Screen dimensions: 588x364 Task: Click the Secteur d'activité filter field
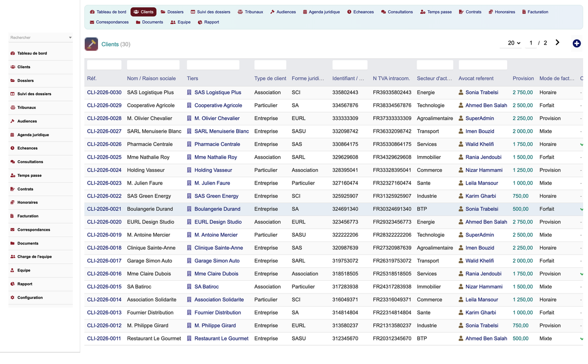click(x=435, y=65)
